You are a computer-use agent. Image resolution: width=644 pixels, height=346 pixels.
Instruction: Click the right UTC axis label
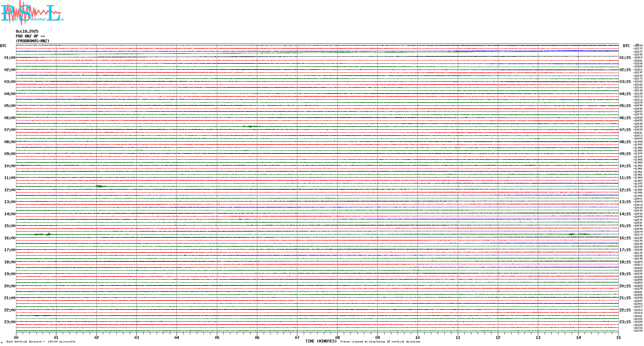626,46
